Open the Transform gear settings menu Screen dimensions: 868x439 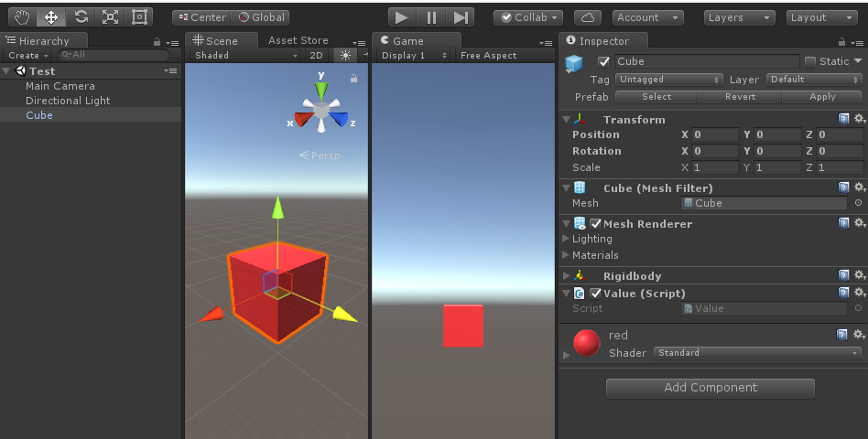point(859,118)
